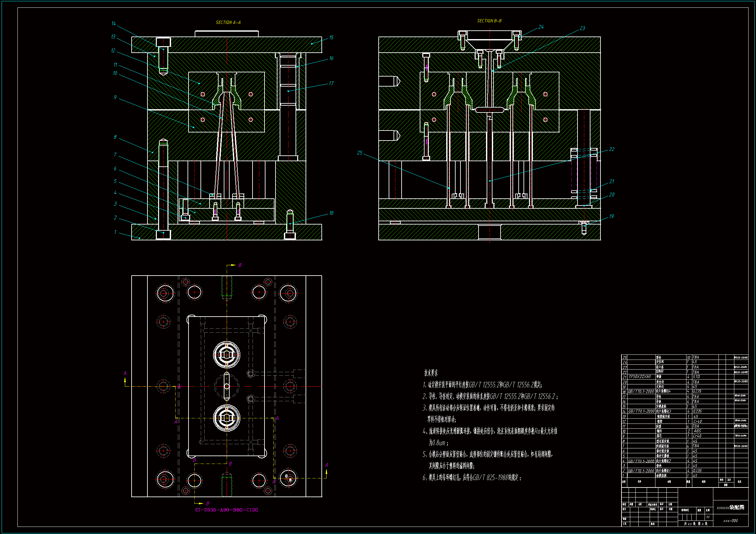Viewport: 756px width, 534px height.
Task: Click the CI-2535-A90-B80-C100 mold base text
Action: coord(227,510)
